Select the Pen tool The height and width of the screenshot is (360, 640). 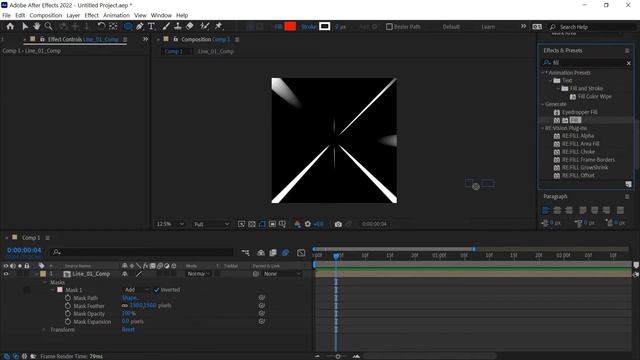point(140,27)
